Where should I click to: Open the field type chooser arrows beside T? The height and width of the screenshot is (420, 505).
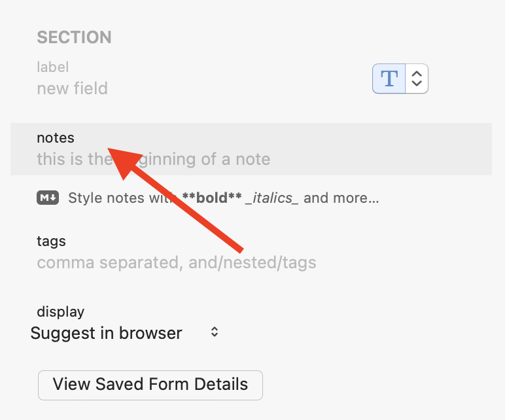(x=417, y=79)
